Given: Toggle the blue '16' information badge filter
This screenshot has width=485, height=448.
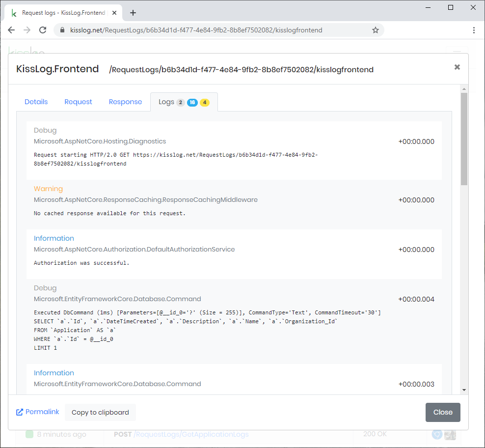Looking at the screenshot, I should point(192,102).
